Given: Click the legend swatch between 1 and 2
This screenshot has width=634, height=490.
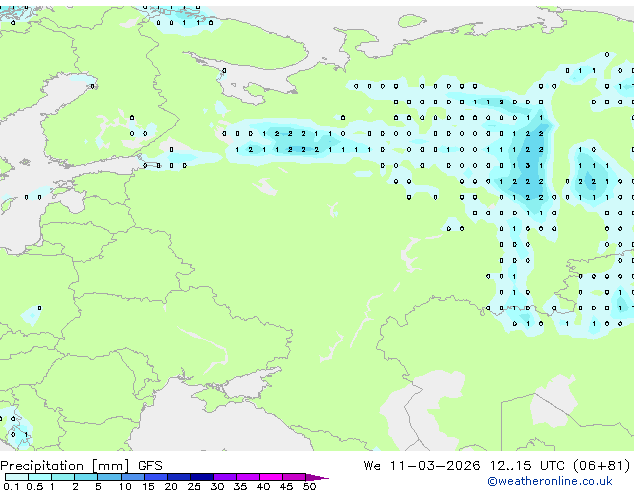Looking at the screenshot, I should pos(63,477).
